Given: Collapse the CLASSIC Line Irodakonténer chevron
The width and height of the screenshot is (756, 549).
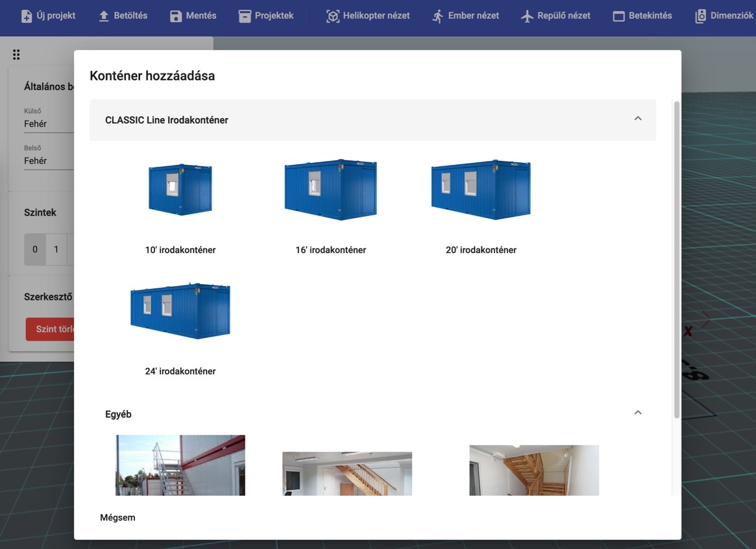Looking at the screenshot, I should (638, 119).
